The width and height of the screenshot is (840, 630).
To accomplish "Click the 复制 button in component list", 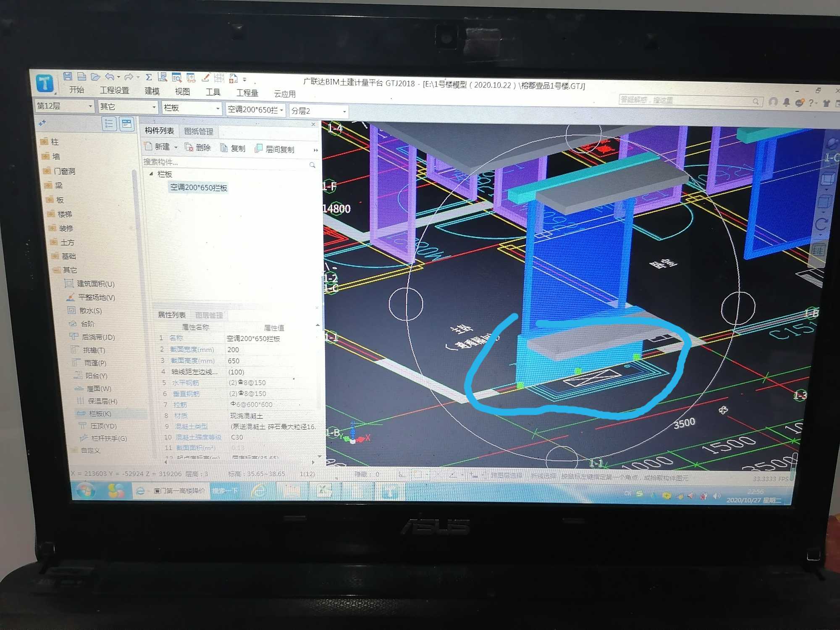I will [233, 148].
